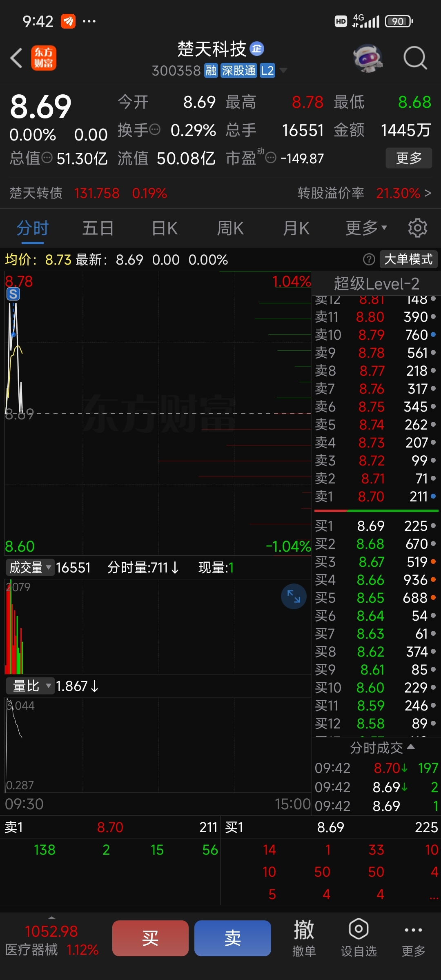
Task: Collapse the 分时成交 panel
Action: click(x=382, y=748)
